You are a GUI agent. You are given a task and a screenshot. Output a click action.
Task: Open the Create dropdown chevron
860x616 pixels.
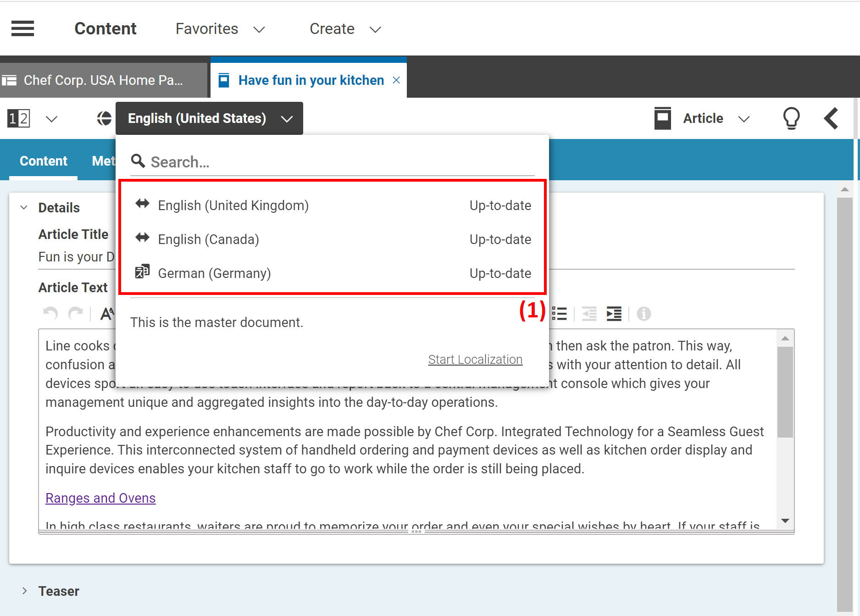[375, 29]
